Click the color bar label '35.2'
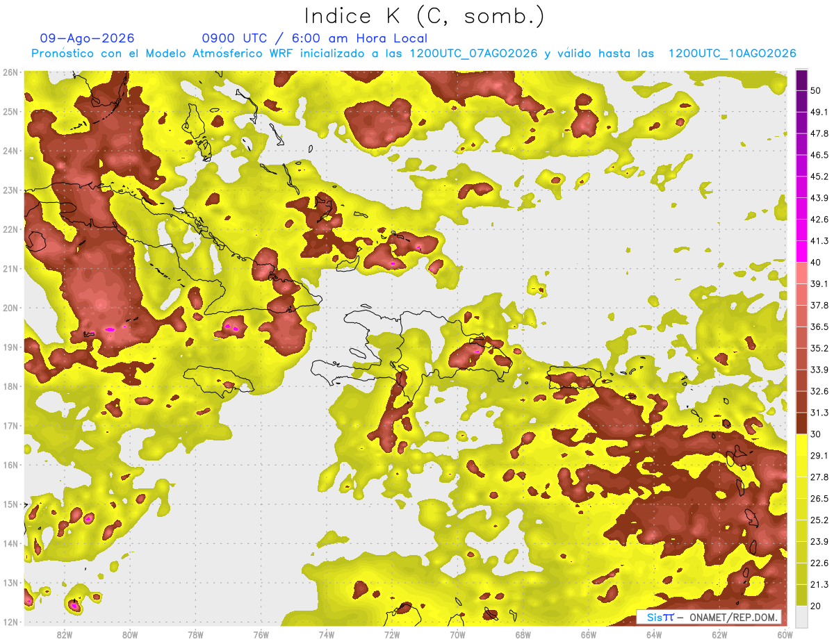Screen dimensions: 834x644 (x=819, y=348)
